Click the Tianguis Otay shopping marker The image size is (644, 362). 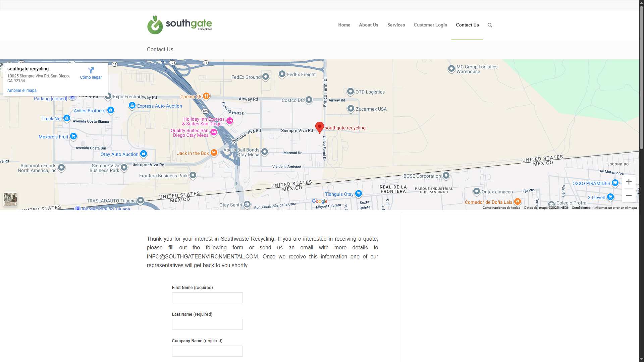tap(359, 193)
